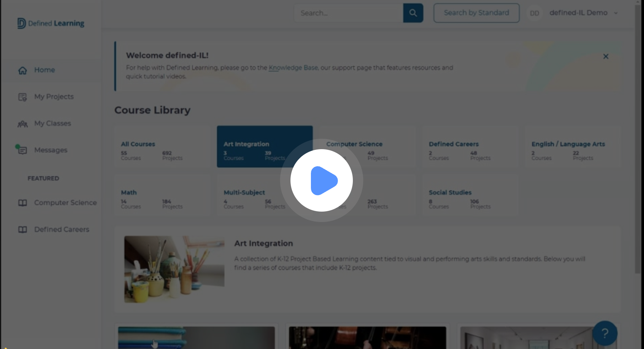644x349 pixels.
Task: Click the Art Integration description heading
Action: [263, 243]
